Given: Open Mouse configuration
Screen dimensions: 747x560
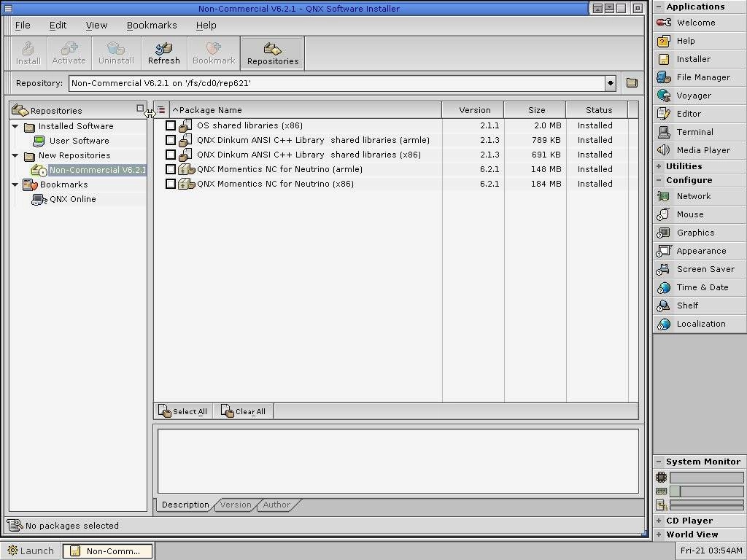Looking at the screenshot, I should 698,214.
